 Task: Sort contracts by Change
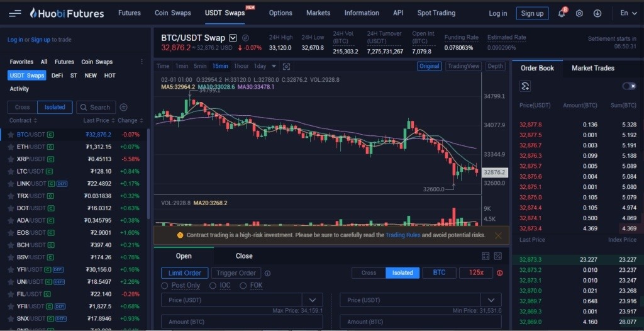[130, 120]
